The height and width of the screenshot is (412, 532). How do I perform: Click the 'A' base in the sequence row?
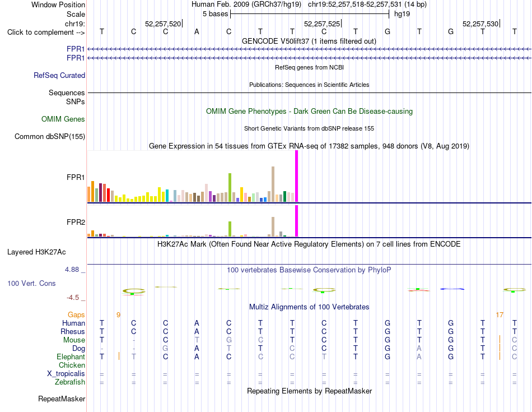pyautogui.click(x=197, y=32)
